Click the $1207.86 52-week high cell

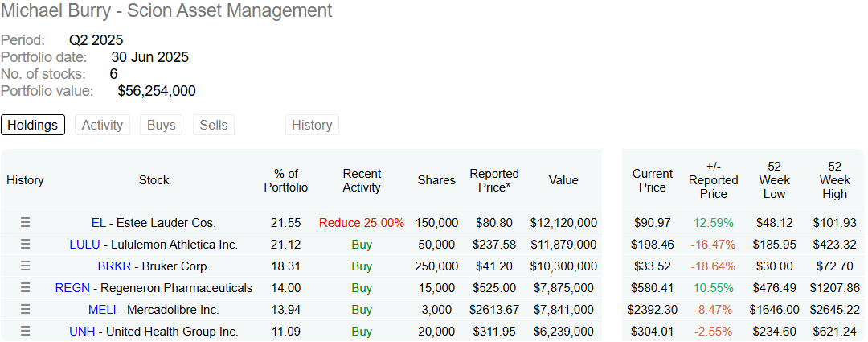click(x=834, y=288)
